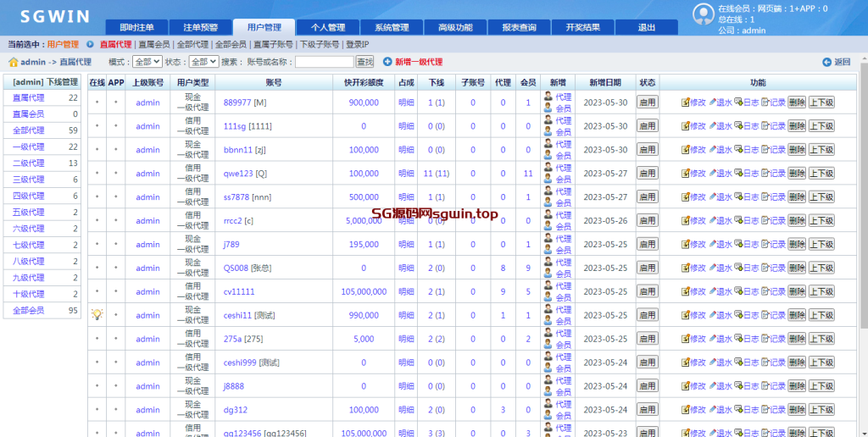This screenshot has width=868, height=437.
Task: Open account link qwe123
Action: click(x=238, y=173)
